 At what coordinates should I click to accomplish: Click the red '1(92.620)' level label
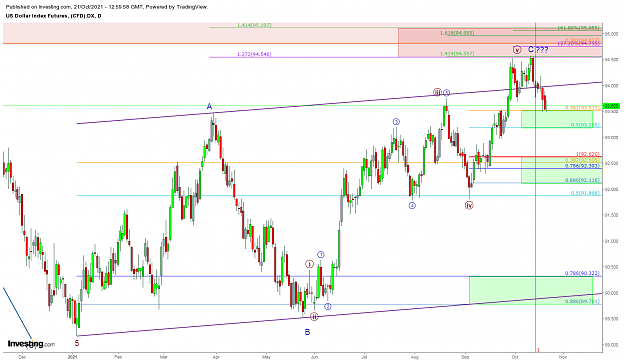pyautogui.click(x=588, y=154)
